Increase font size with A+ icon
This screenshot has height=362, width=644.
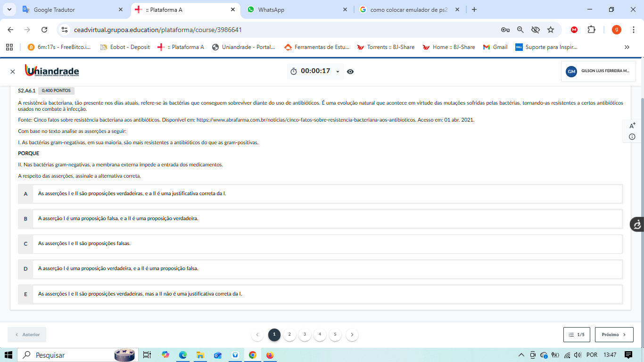(632, 125)
